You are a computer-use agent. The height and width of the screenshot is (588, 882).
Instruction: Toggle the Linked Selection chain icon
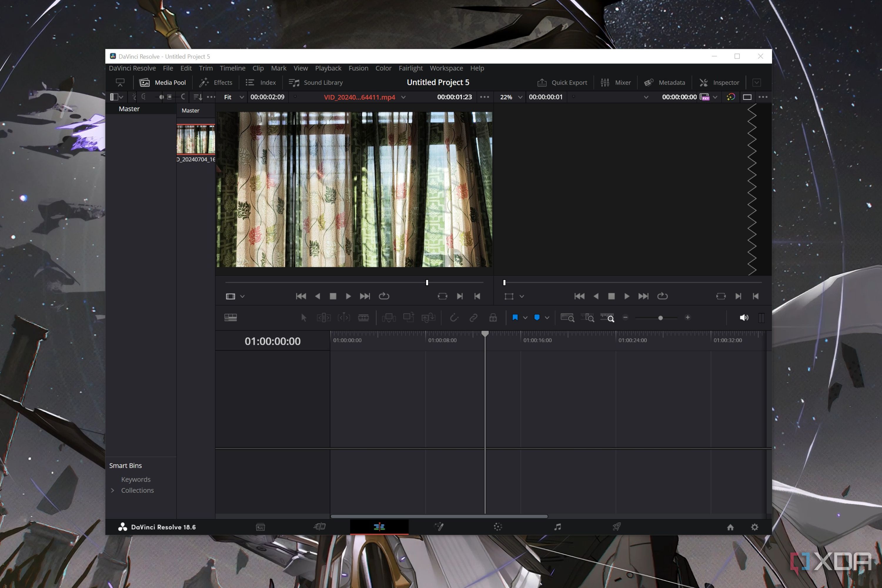coord(473,318)
